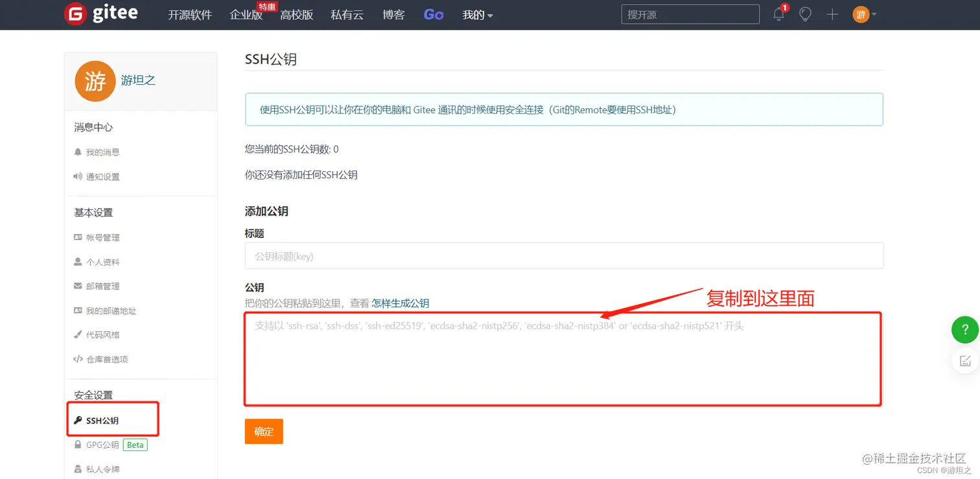Focus the 公钥标题 title input
This screenshot has width=980, height=479.
[x=564, y=256]
